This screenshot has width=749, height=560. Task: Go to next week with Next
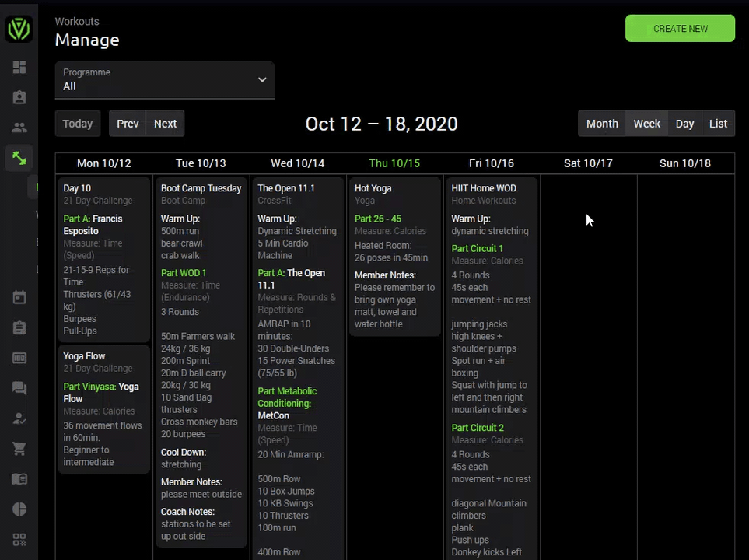[x=165, y=124]
